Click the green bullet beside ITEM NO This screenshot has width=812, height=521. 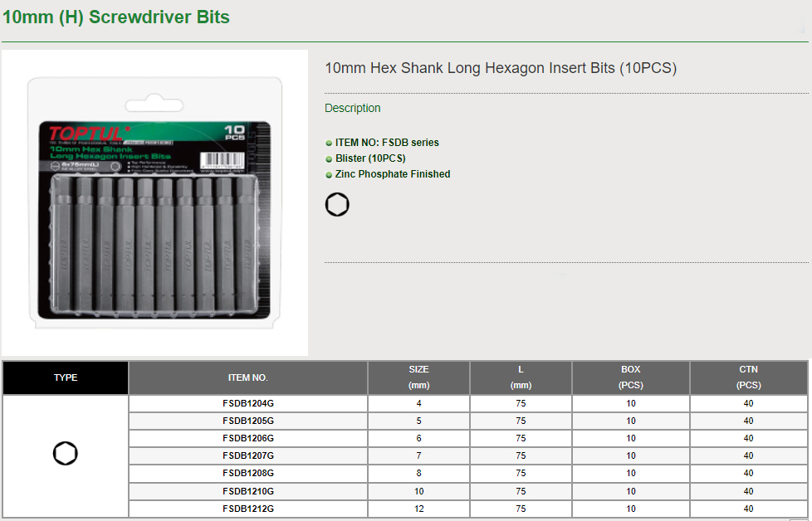click(329, 143)
